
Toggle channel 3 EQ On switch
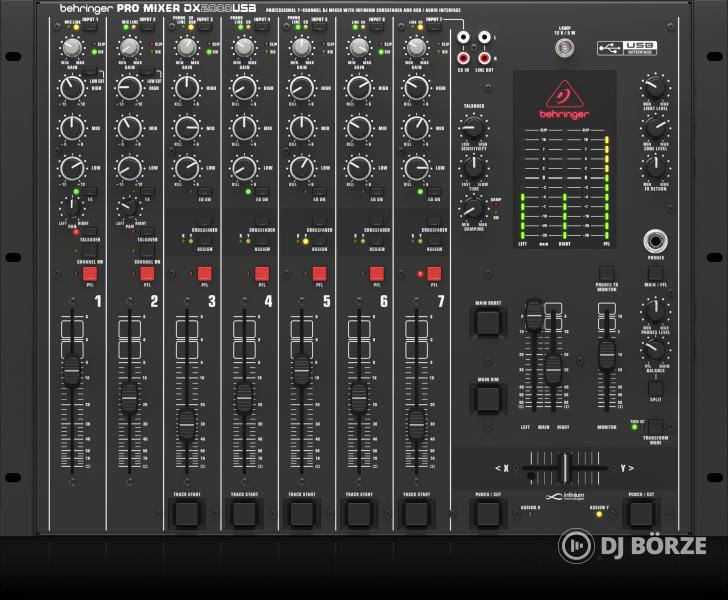(204, 192)
